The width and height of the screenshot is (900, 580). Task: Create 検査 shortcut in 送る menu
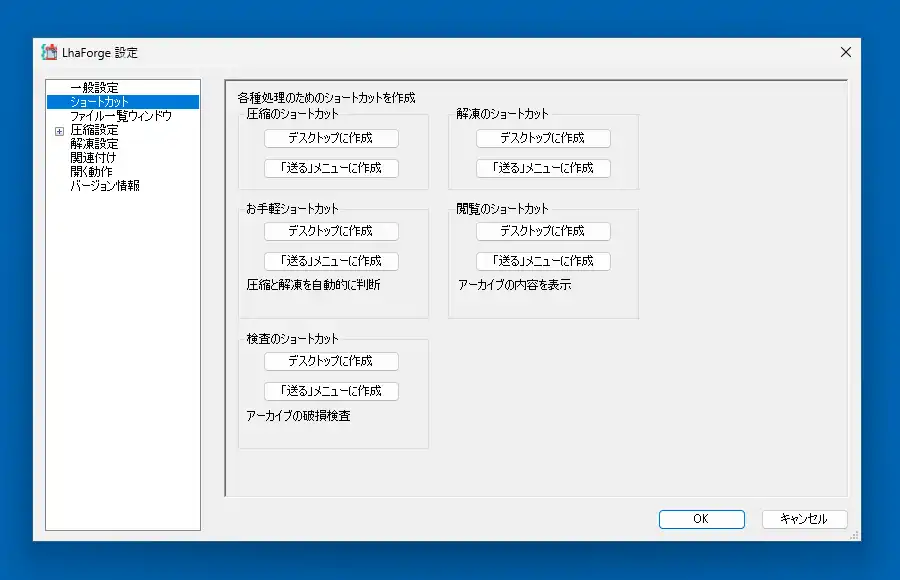pos(331,391)
